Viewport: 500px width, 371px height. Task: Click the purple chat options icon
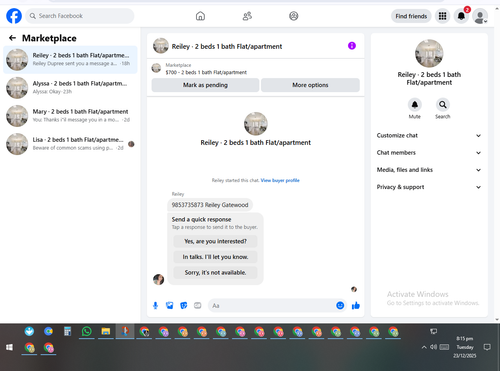352,46
